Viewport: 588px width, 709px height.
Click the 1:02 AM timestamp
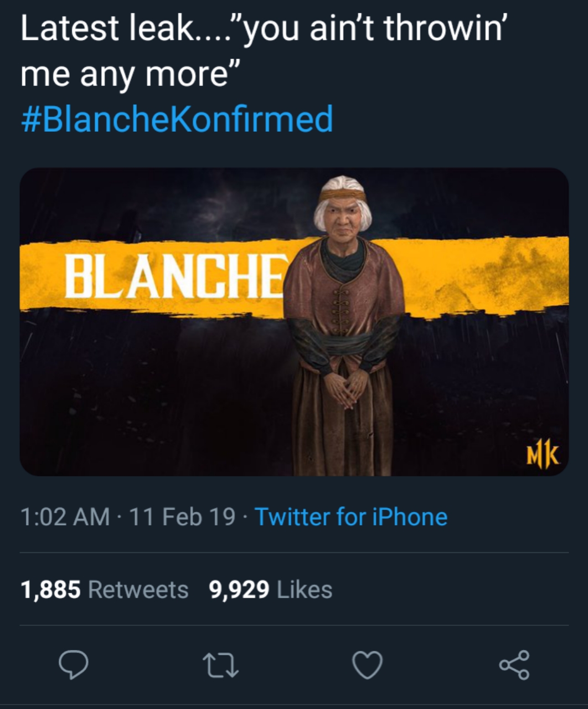65,517
